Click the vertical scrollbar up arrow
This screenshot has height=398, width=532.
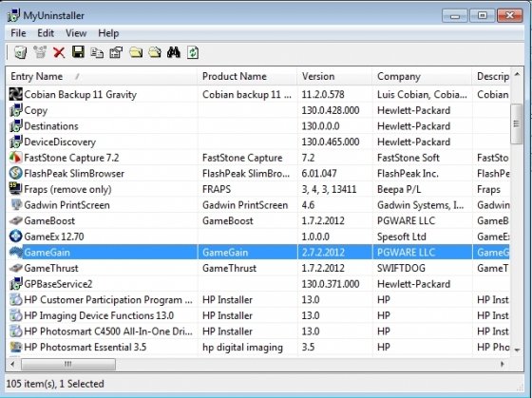point(517,74)
